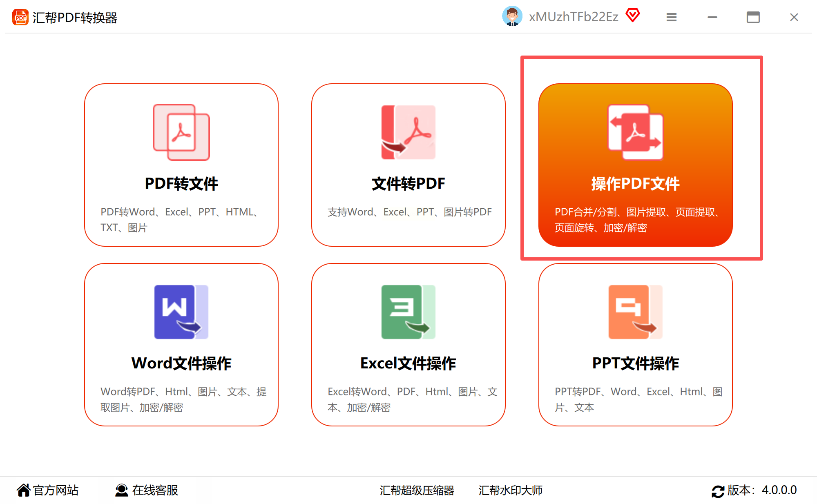The height and width of the screenshot is (504, 817).
Task: Select the 文件转PDF title text
Action: coord(408,184)
